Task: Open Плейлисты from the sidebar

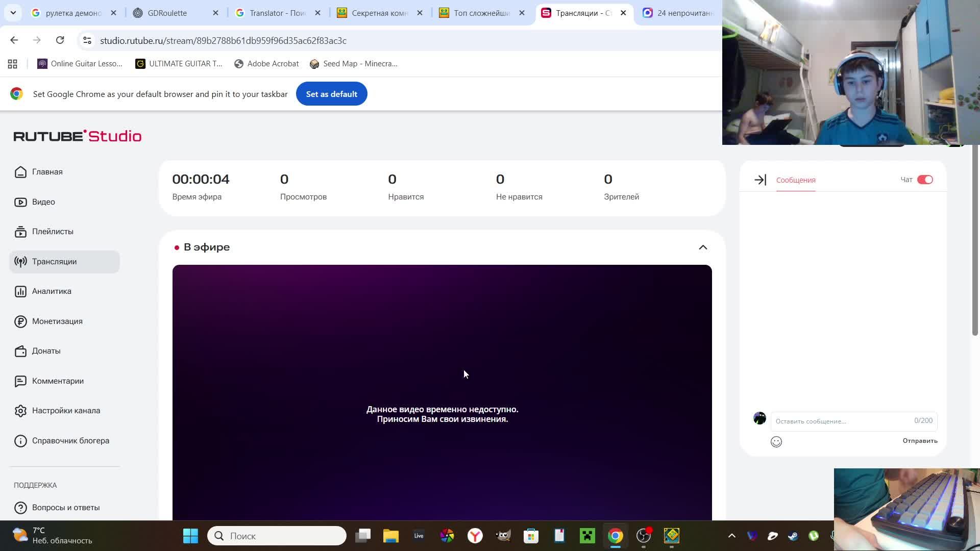Action: [x=53, y=232]
